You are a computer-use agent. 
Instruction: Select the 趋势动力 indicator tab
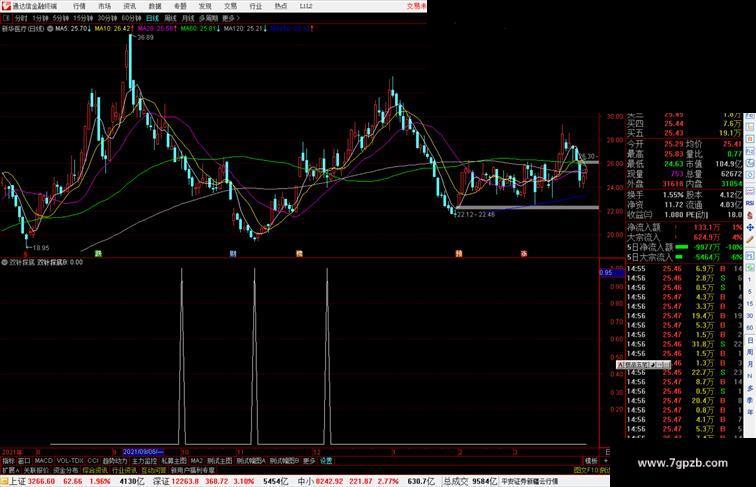pos(115,461)
